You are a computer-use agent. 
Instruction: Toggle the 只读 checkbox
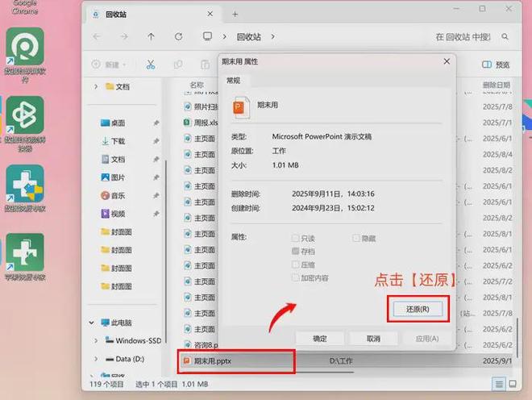[x=295, y=238]
